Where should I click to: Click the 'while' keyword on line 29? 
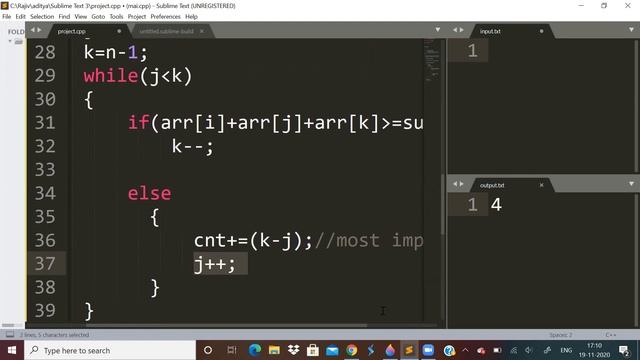(111, 76)
